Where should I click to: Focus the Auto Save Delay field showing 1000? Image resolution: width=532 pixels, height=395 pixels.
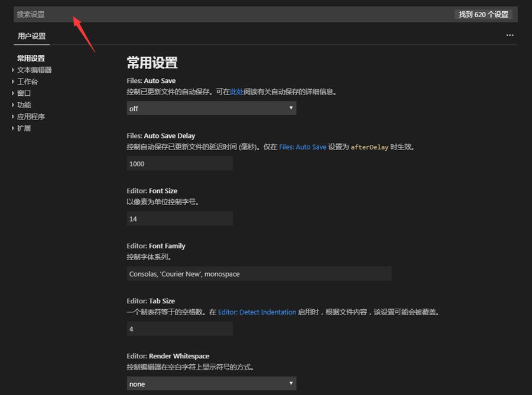[180, 164]
